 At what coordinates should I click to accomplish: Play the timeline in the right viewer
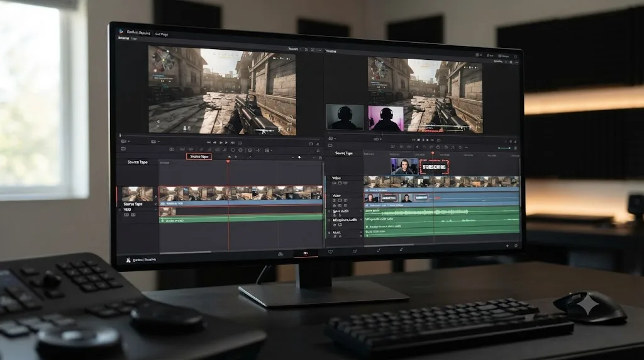[x=427, y=140]
